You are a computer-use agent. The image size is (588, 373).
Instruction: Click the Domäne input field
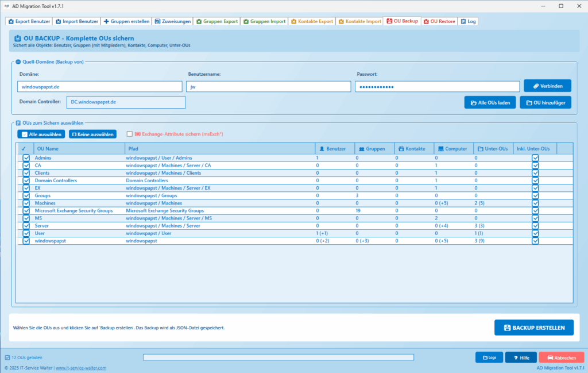pyautogui.click(x=99, y=86)
